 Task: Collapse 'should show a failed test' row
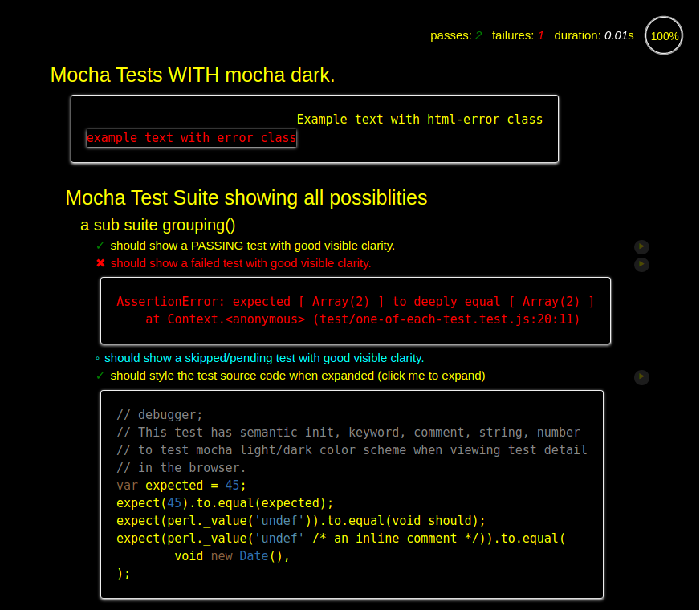click(x=241, y=263)
